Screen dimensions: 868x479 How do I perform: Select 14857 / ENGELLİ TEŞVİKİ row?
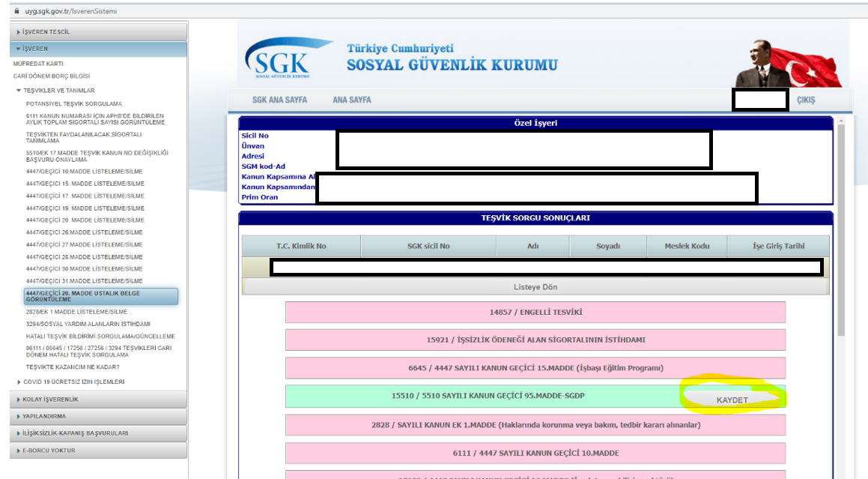click(535, 312)
